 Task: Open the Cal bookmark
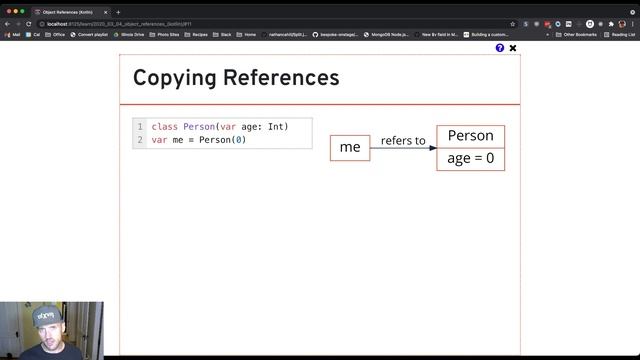(33, 35)
